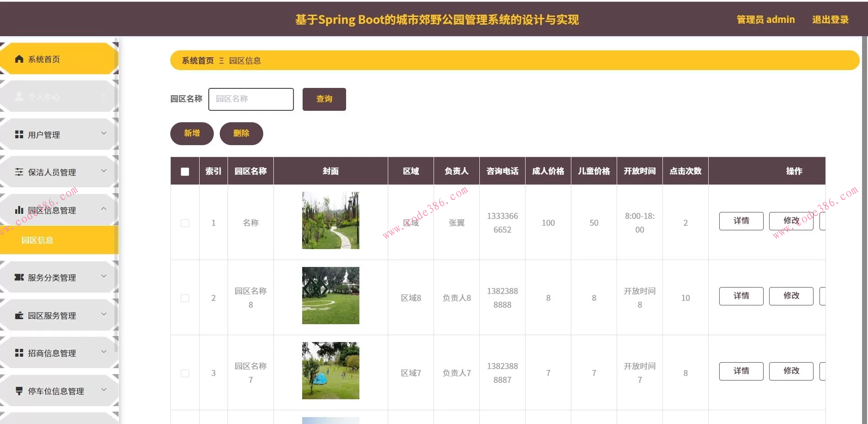Click 修改 for row index 1
Screen dimensions: 868x424
coord(791,221)
